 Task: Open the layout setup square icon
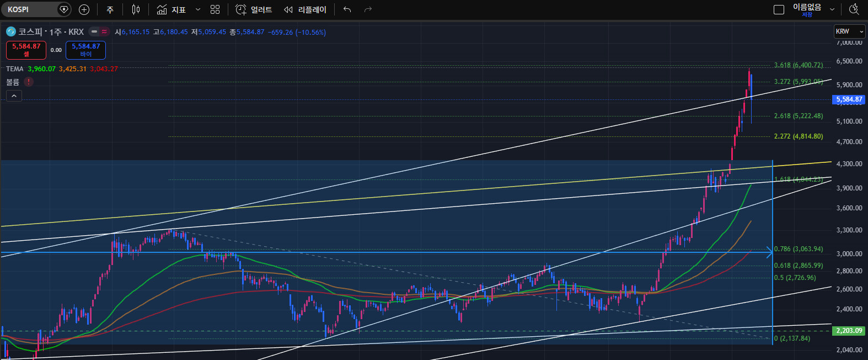coord(779,9)
